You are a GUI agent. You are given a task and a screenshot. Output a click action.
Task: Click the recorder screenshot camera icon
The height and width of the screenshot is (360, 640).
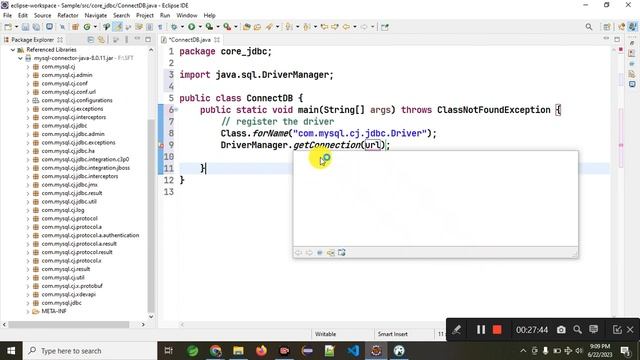tap(561, 330)
